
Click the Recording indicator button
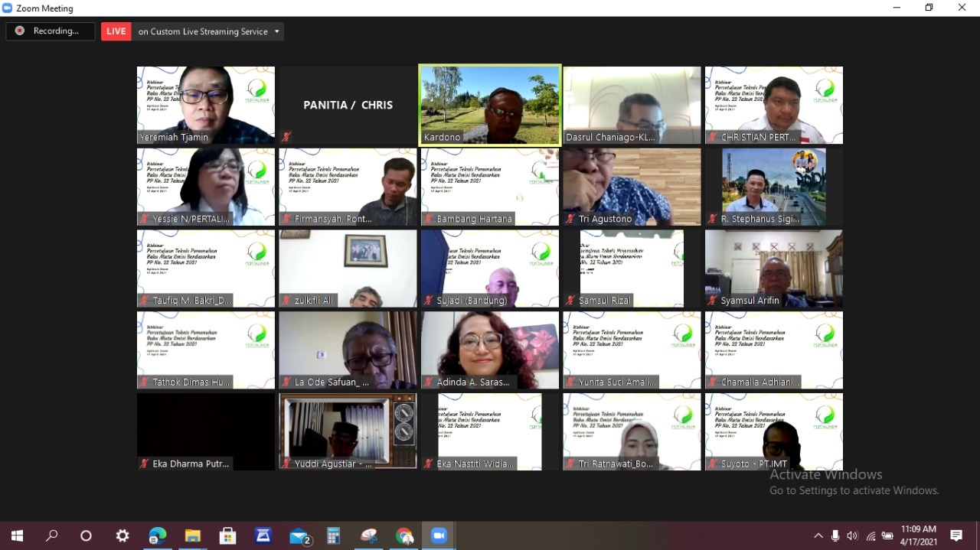pyautogui.click(x=50, y=31)
